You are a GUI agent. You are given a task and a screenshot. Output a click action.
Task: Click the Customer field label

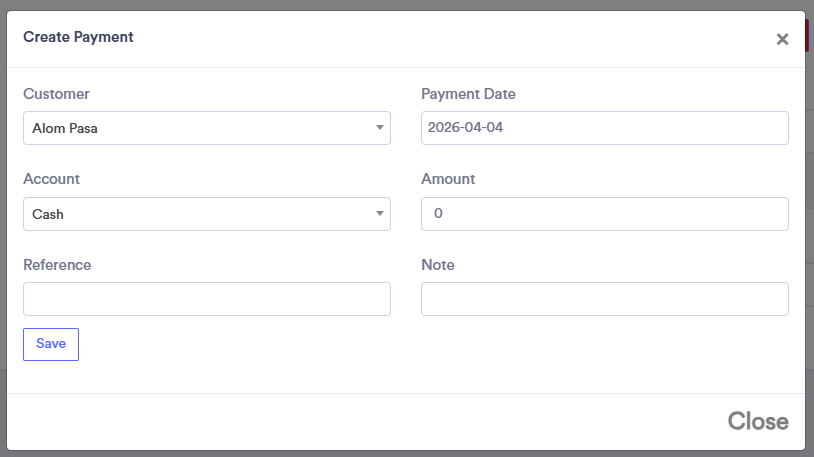(x=56, y=94)
